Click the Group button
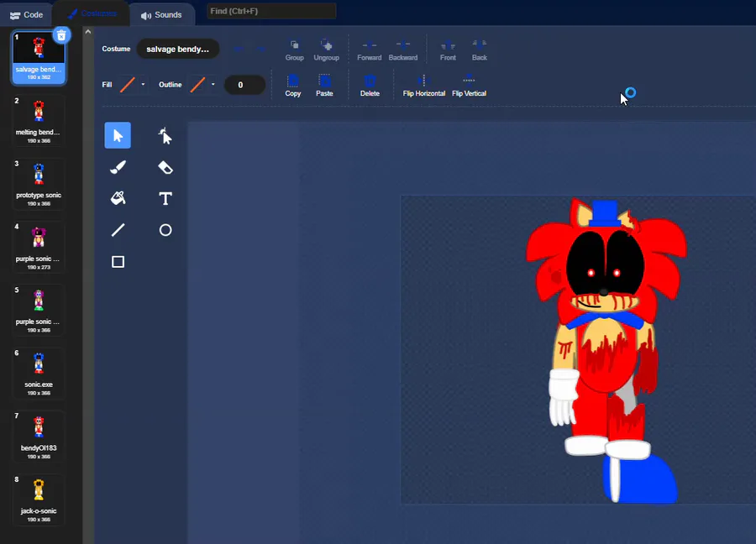This screenshot has width=756, height=544. (x=294, y=50)
